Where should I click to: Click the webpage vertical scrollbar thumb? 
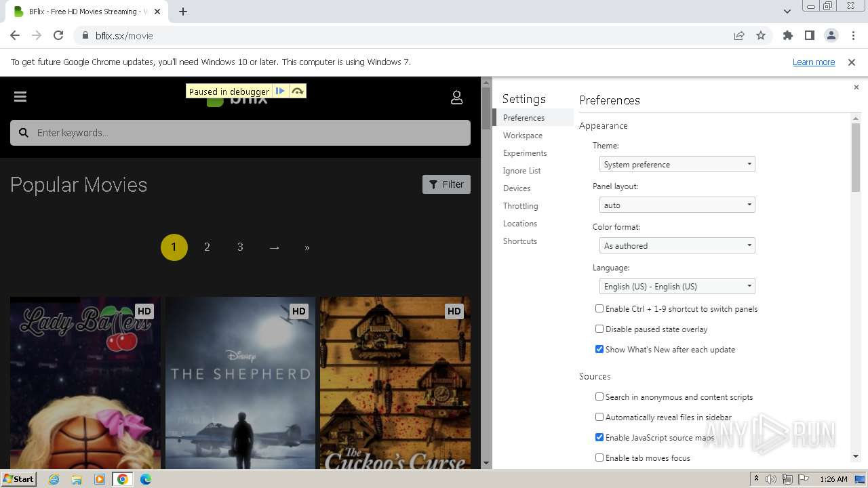tap(486, 108)
